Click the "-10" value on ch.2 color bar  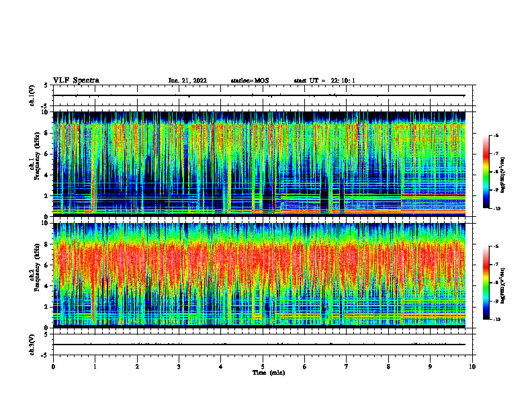click(497, 320)
